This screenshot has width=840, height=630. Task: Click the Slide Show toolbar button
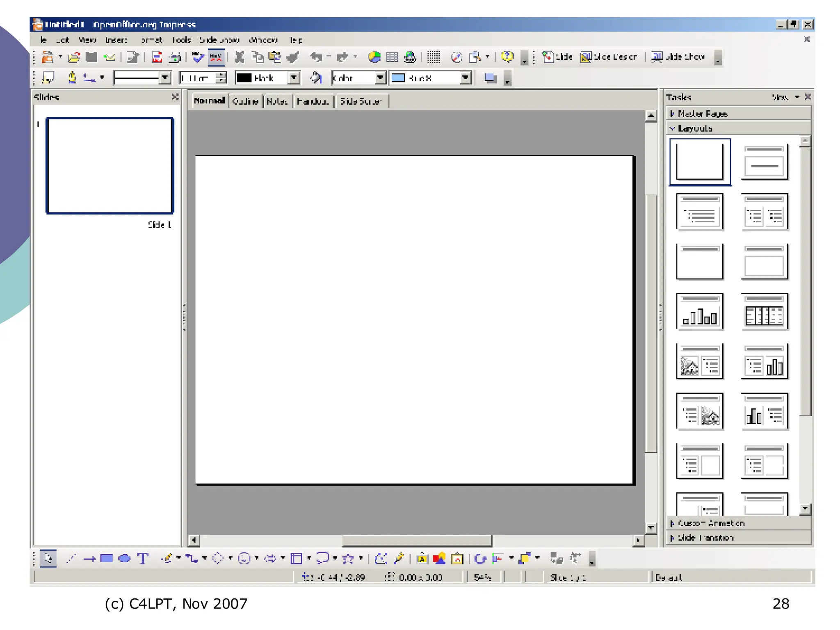(678, 57)
